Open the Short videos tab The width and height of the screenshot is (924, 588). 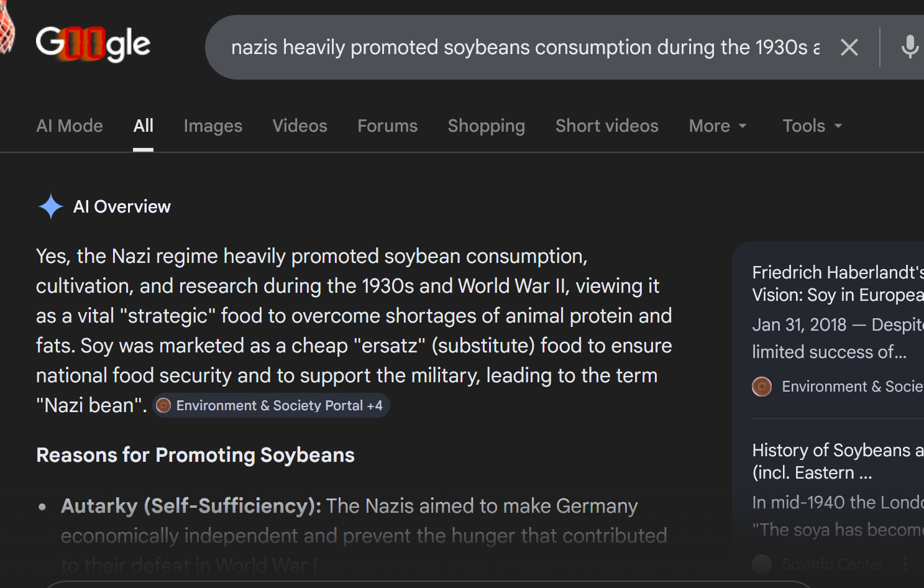(x=606, y=126)
